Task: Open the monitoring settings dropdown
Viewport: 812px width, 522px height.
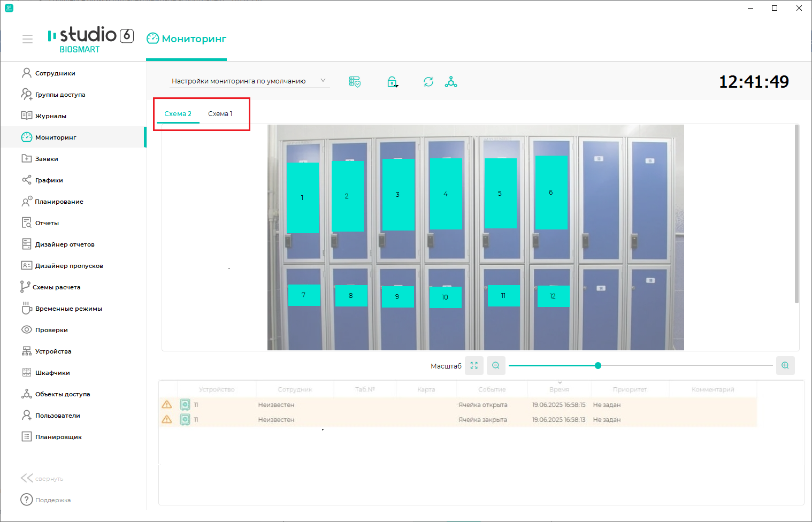Action: pos(249,81)
